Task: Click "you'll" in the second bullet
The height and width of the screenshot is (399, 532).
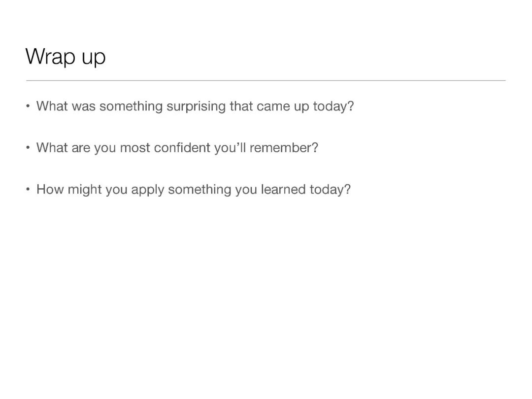Action: click(x=230, y=149)
